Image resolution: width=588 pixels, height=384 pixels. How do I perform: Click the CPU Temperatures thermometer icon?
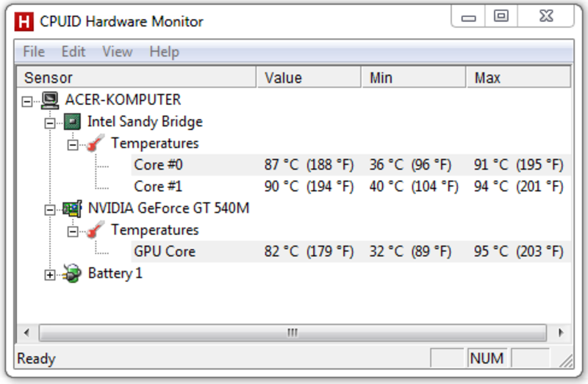(x=96, y=143)
